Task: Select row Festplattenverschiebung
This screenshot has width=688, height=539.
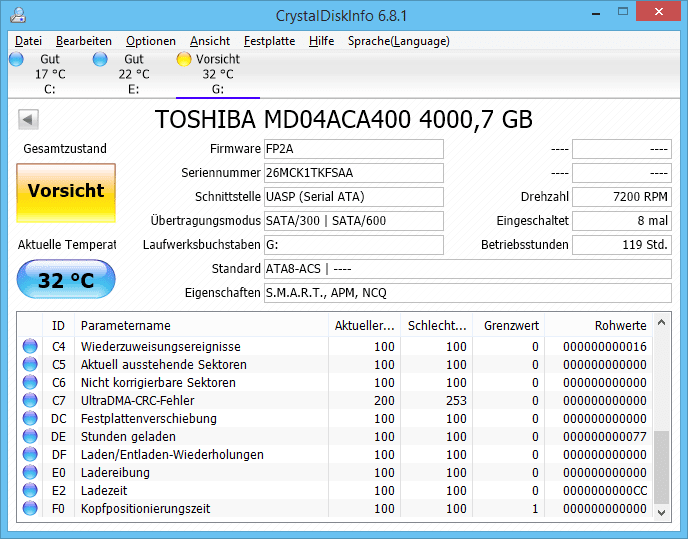Action: click(x=335, y=418)
